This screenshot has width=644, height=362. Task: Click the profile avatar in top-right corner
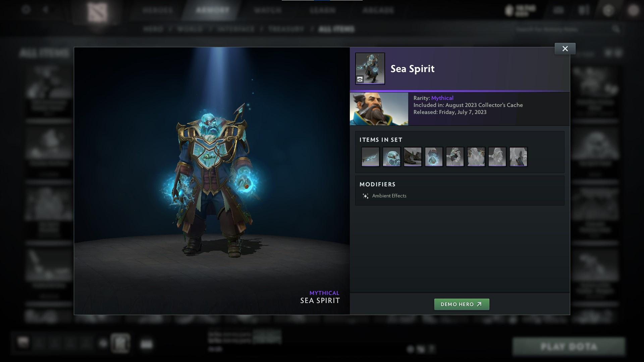point(633,10)
